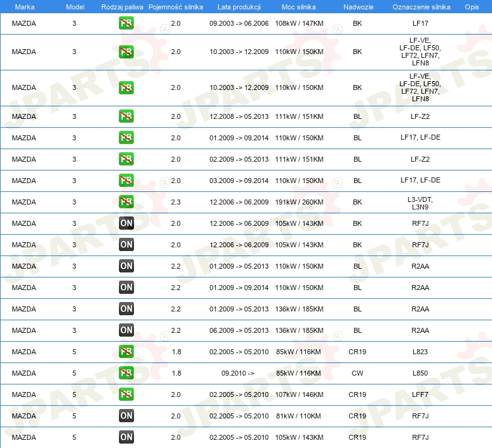Click the "Oznaczenie silnika" column header
Viewport: 492px width, 448px height.
(421, 6)
